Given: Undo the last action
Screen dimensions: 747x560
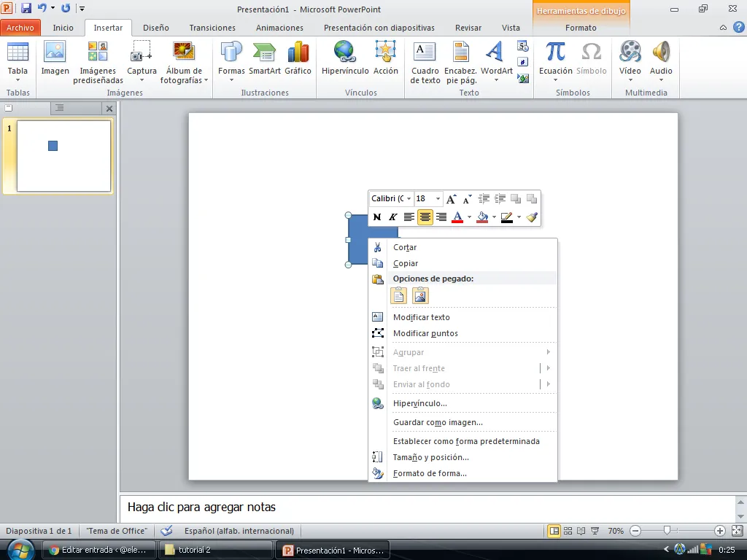Looking at the screenshot, I should [x=42, y=8].
